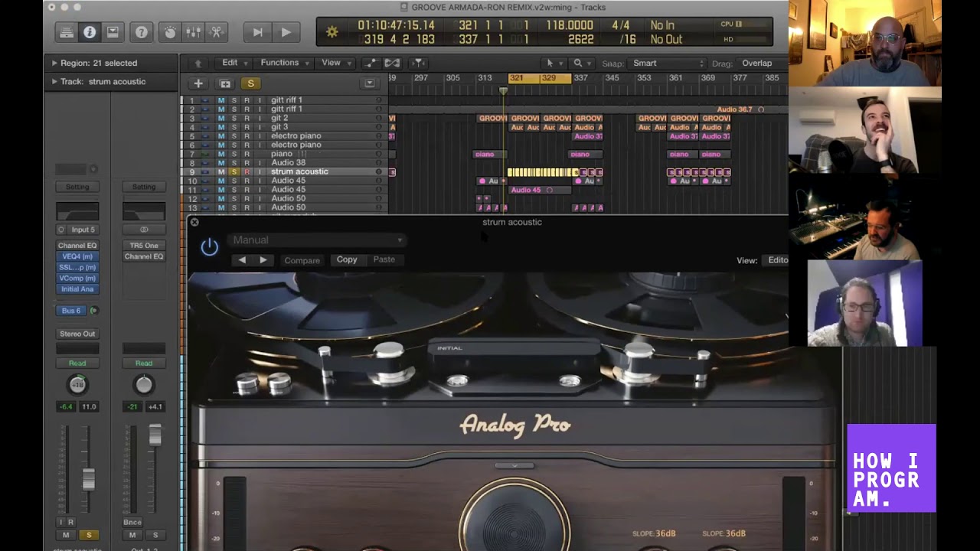Record-enable the git 3 track
The width and height of the screenshot is (980, 551).
pyautogui.click(x=247, y=127)
